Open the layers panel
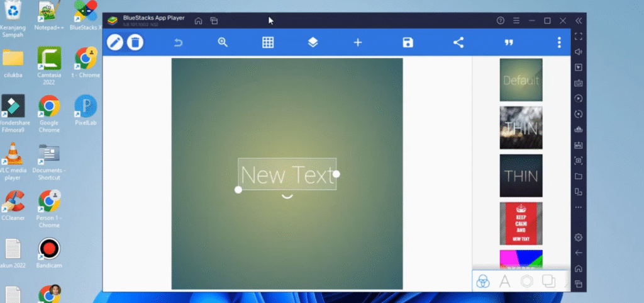This screenshot has width=644, height=303. (x=313, y=42)
